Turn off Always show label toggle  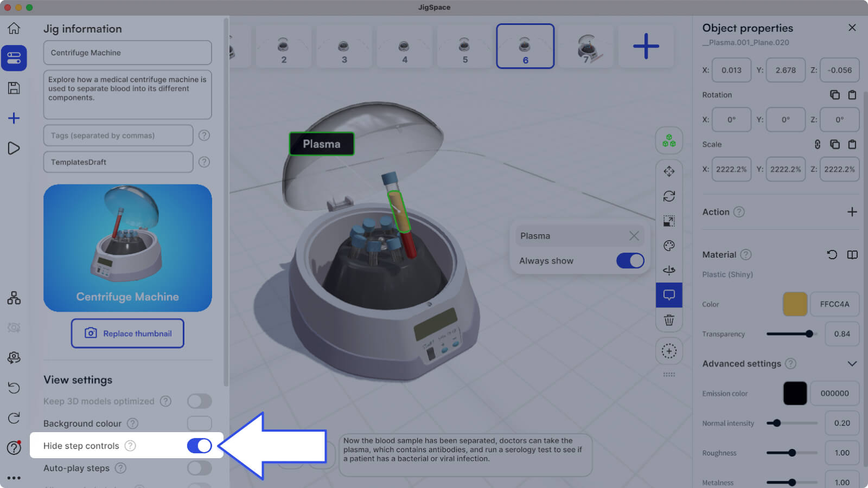(x=630, y=261)
